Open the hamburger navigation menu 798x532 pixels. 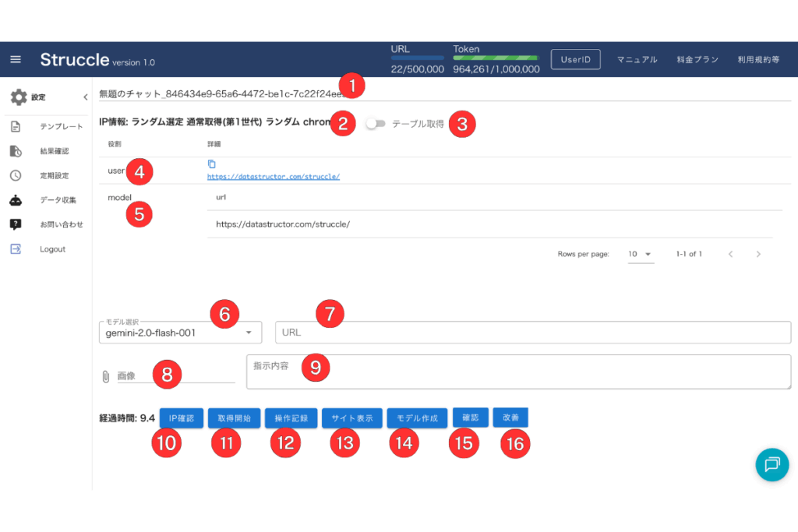coord(16,60)
